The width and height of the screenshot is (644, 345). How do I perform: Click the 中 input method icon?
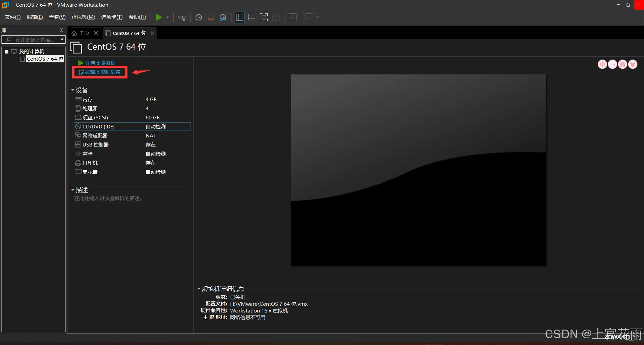[602, 64]
